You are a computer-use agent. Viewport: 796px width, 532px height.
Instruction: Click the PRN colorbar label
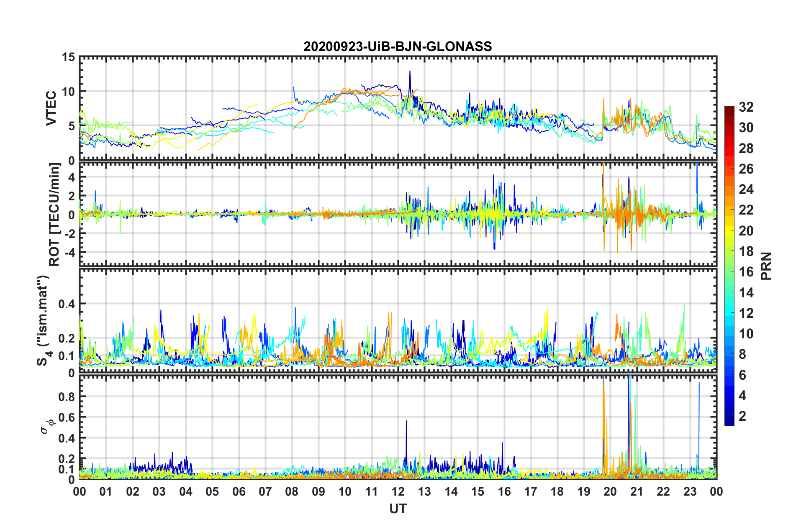pyautogui.click(x=766, y=266)
